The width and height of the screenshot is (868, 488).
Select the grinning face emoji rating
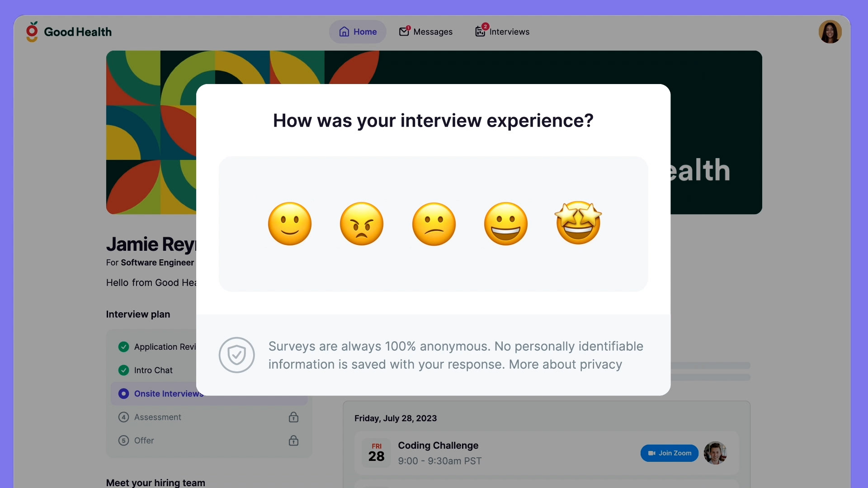(x=506, y=224)
